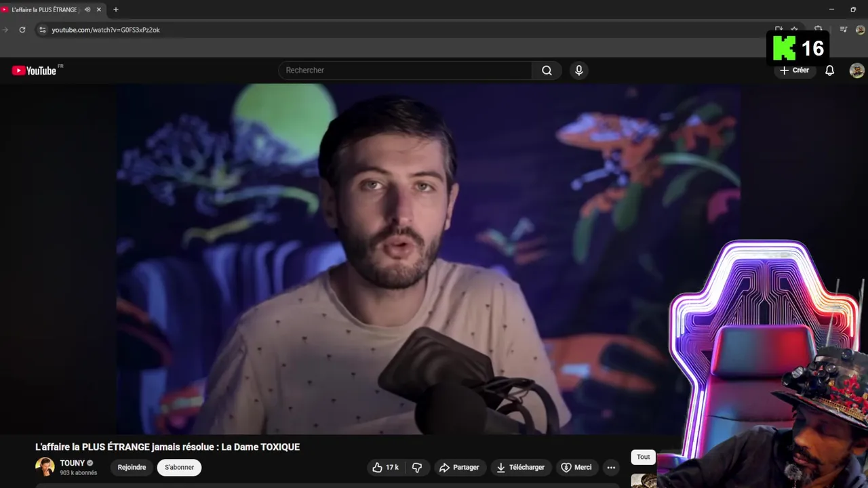Viewport: 868px width, 488px height.
Task: Open the three-dot more actions menu
Action: tap(611, 468)
